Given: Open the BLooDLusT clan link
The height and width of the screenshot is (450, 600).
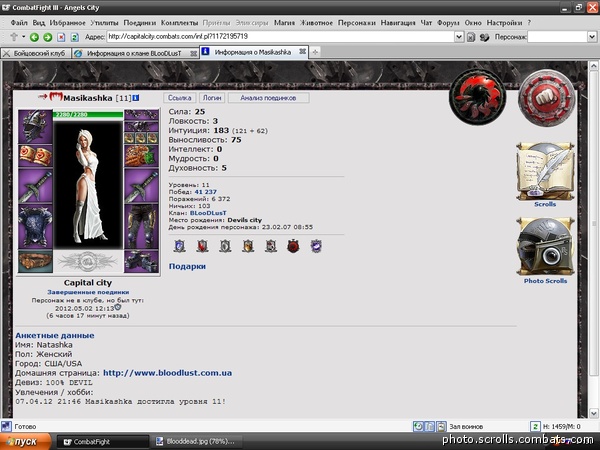Looking at the screenshot, I should [208, 213].
